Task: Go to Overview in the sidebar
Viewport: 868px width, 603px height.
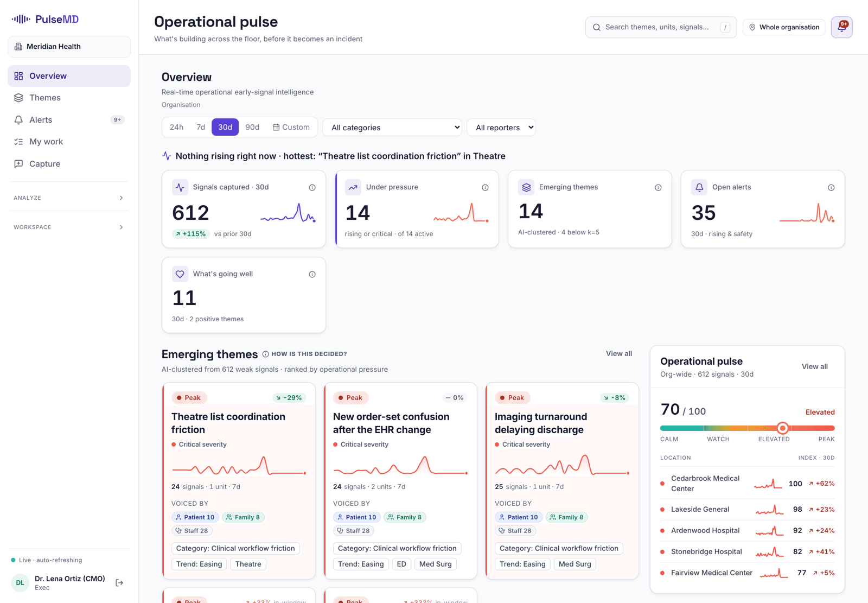Action: click(x=69, y=76)
